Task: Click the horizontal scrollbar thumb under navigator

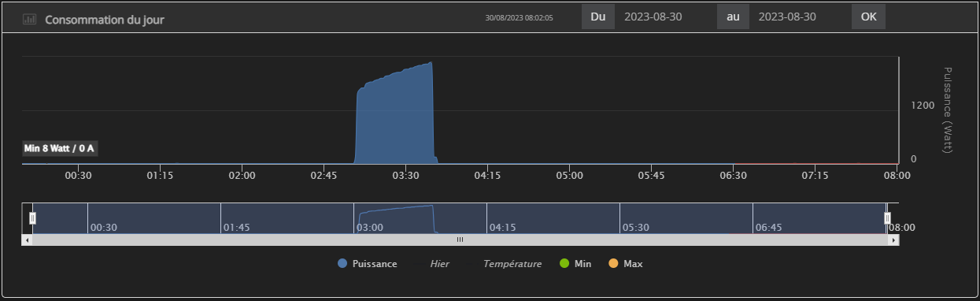Action: click(460, 240)
